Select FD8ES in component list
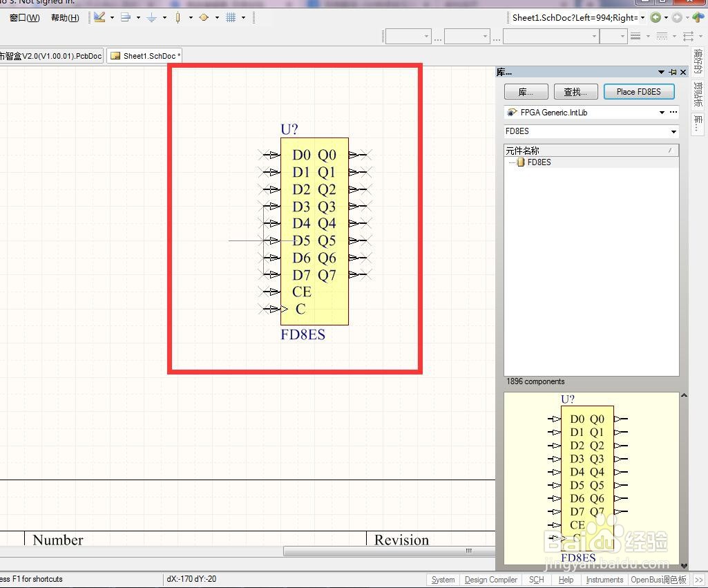The height and width of the screenshot is (588, 708). pyautogui.click(x=539, y=162)
